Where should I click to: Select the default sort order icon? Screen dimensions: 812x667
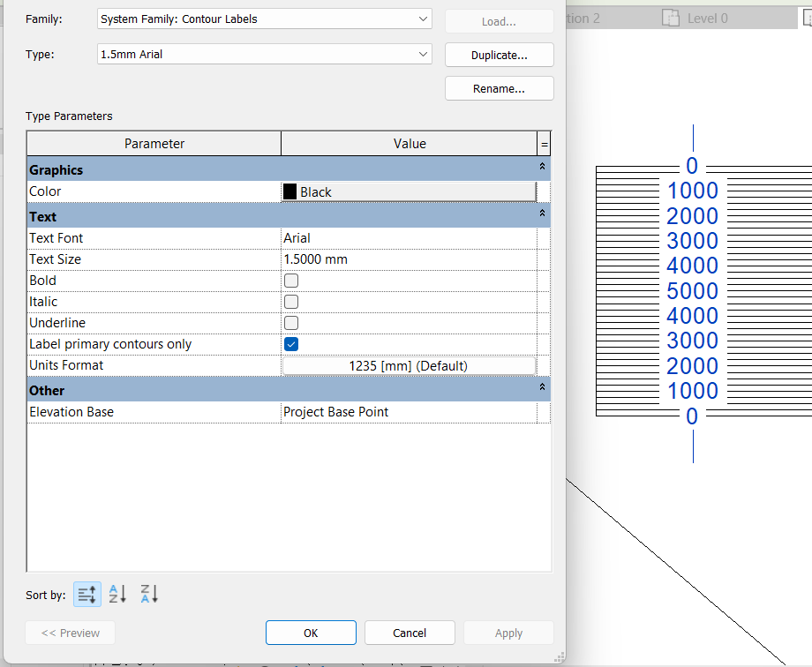click(86, 594)
